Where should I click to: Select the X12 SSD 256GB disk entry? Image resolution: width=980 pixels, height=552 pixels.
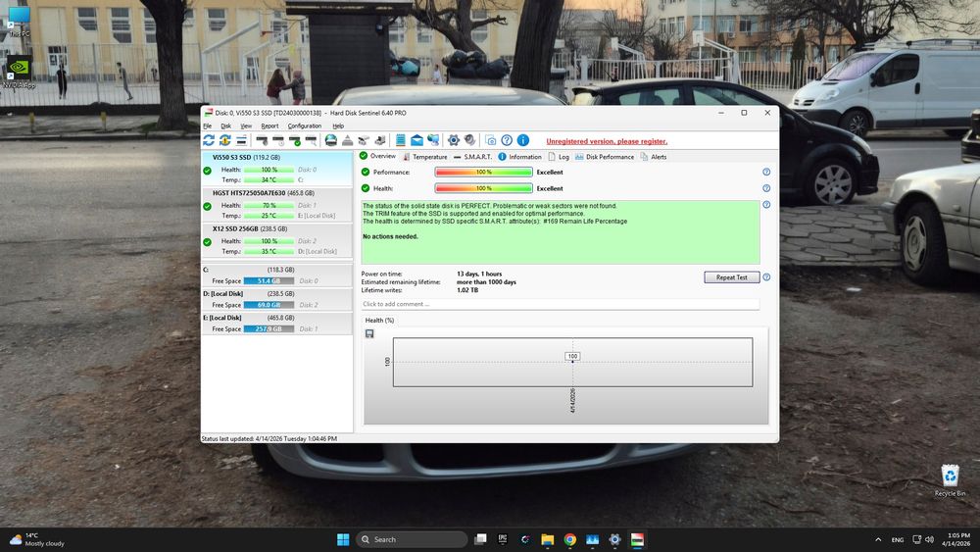coord(277,240)
